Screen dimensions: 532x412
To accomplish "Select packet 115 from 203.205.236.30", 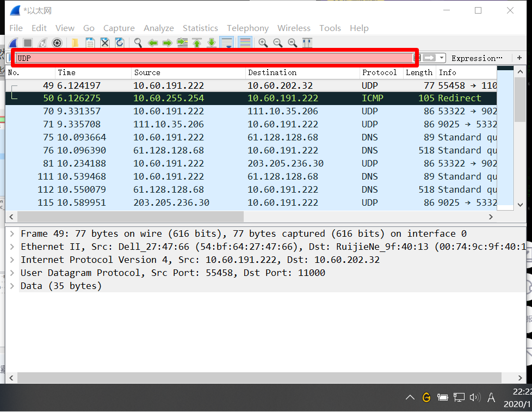I will coord(251,202).
